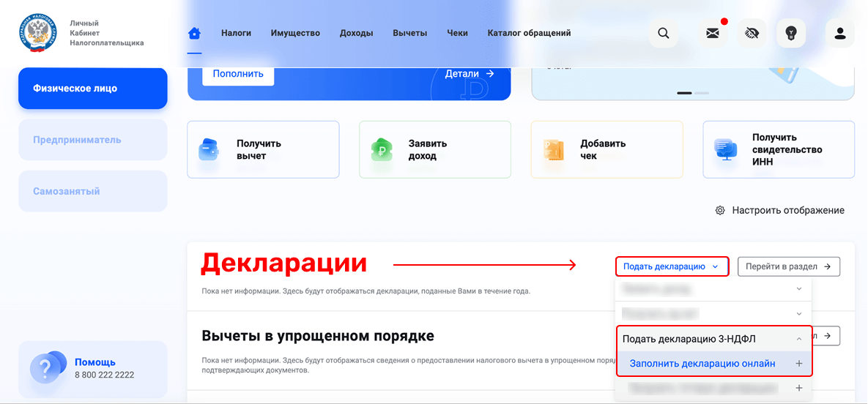Click the Federal Tax Service logo
This screenshot has height=404, width=868.
pyautogui.click(x=37, y=34)
